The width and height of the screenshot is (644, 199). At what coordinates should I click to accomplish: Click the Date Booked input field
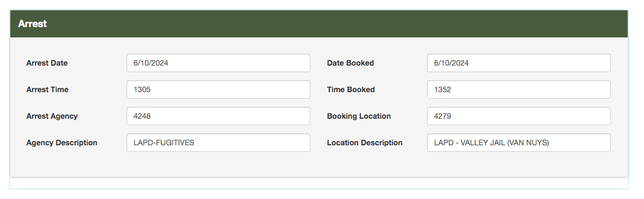[x=518, y=63]
